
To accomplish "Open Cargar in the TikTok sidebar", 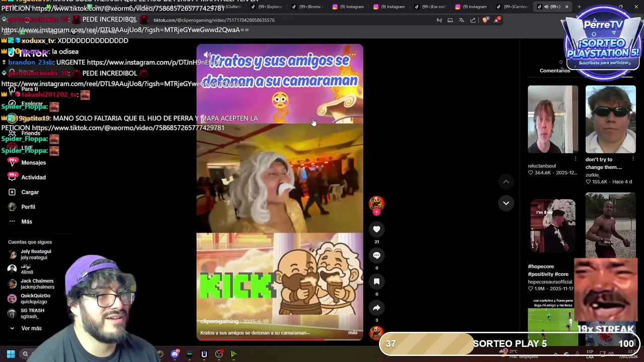I will [30, 192].
